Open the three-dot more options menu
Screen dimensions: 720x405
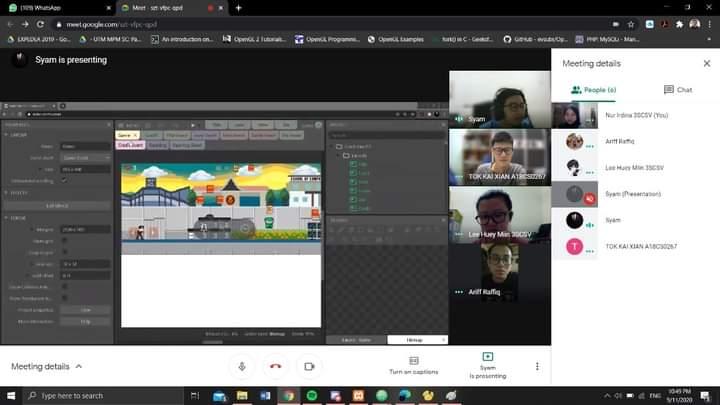[537, 366]
